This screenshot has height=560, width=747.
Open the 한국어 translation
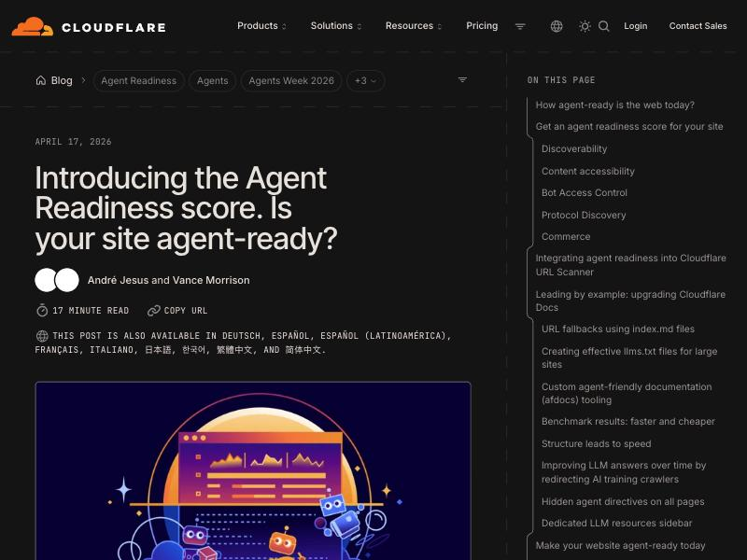[194, 349]
